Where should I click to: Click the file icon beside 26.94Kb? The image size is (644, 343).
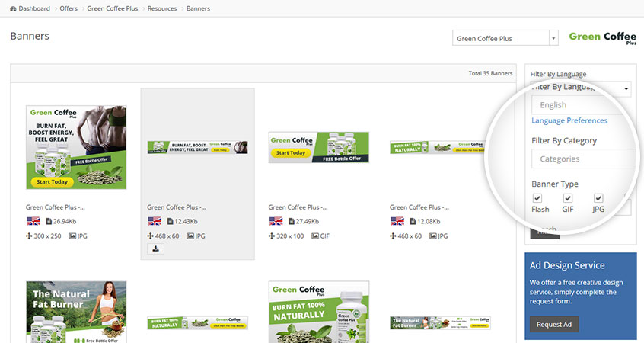point(49,221)
